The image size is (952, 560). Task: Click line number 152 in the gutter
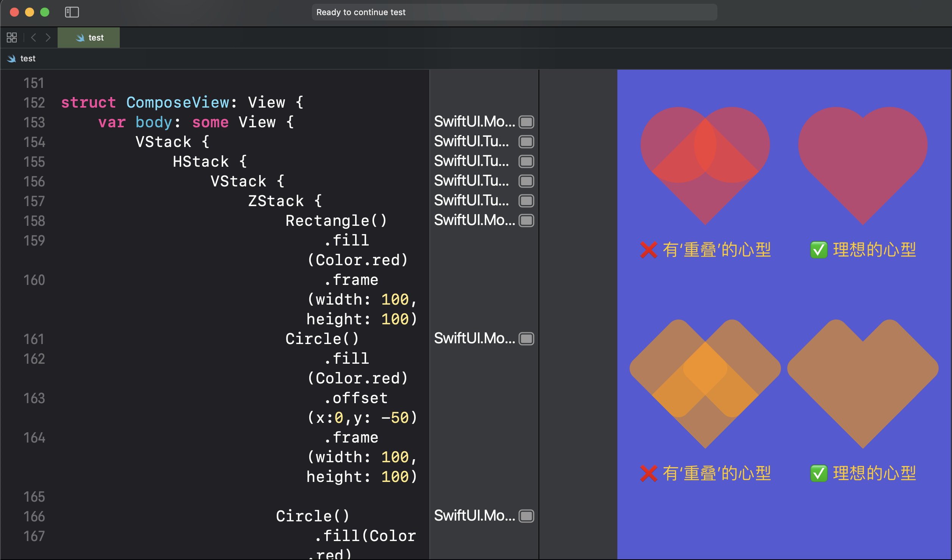34,103
